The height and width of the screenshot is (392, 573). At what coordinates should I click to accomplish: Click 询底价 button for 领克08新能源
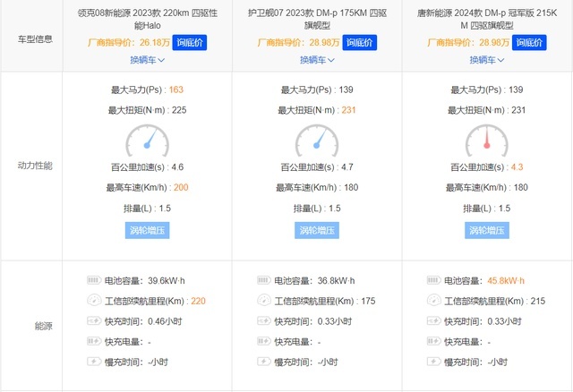click(x=189, y=42)
